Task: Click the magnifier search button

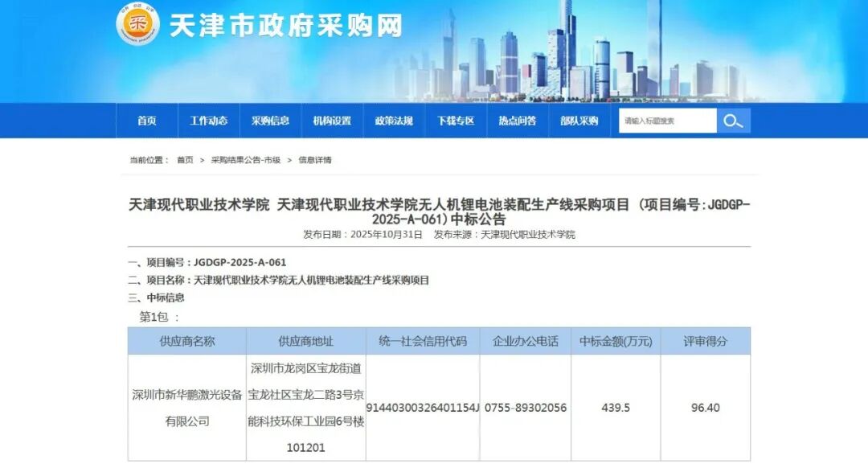Action: pos(733,121)
